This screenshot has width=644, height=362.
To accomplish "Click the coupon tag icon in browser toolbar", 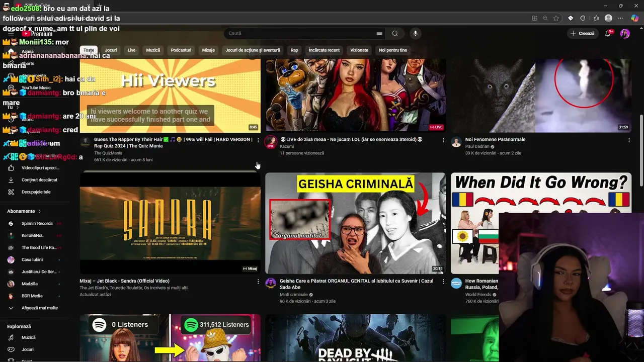I will coord(571,18).
